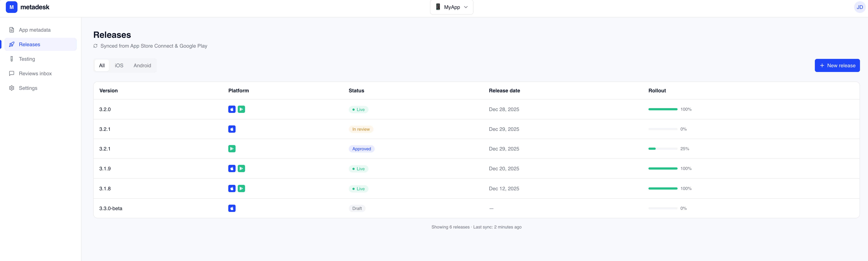Open the MyApp app switcher dropdown

[x=451, y=7]
